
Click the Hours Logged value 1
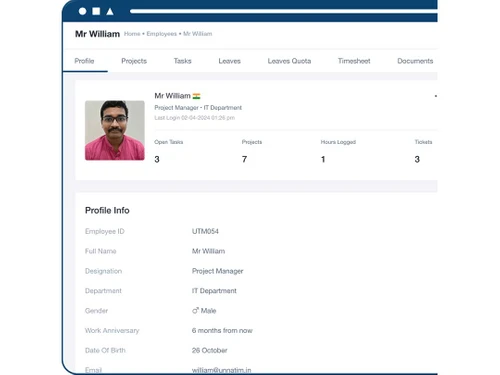[x=323, y=159]
